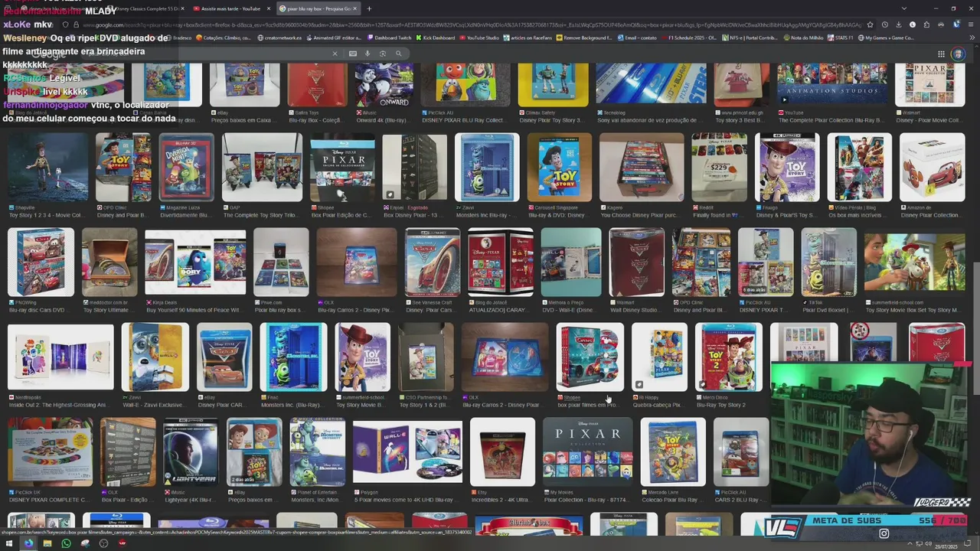Switch to Disney Classics Complete tab

(146, 8)
